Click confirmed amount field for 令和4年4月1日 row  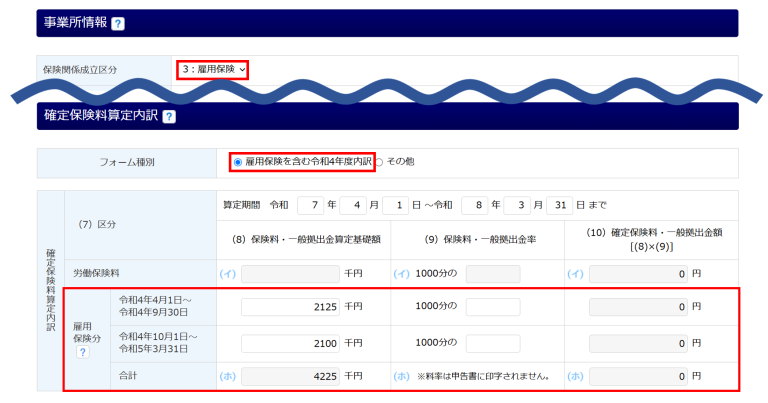coord(638,307)
